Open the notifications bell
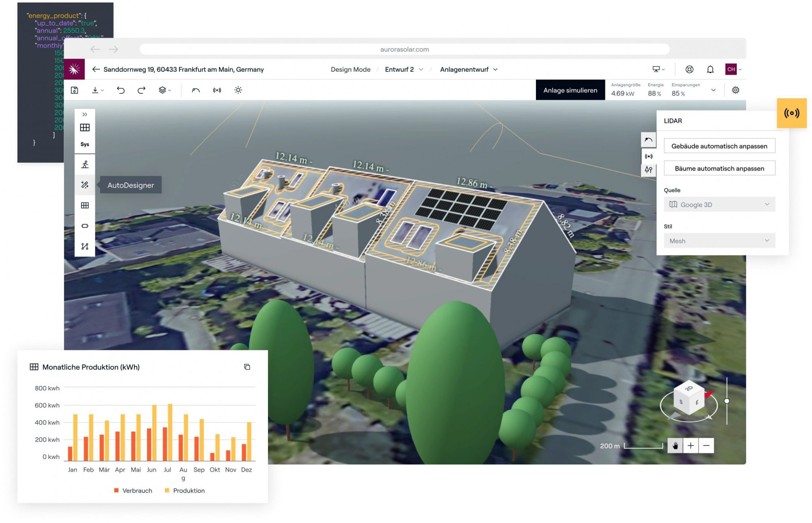 (x=710, y=69)
